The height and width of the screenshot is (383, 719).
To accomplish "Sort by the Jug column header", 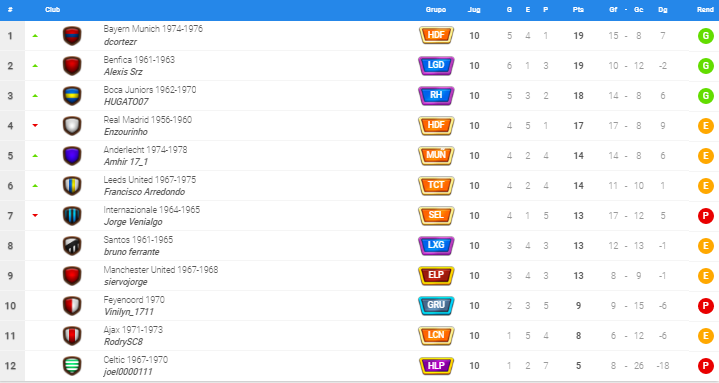I will click(x=474, y=10).
